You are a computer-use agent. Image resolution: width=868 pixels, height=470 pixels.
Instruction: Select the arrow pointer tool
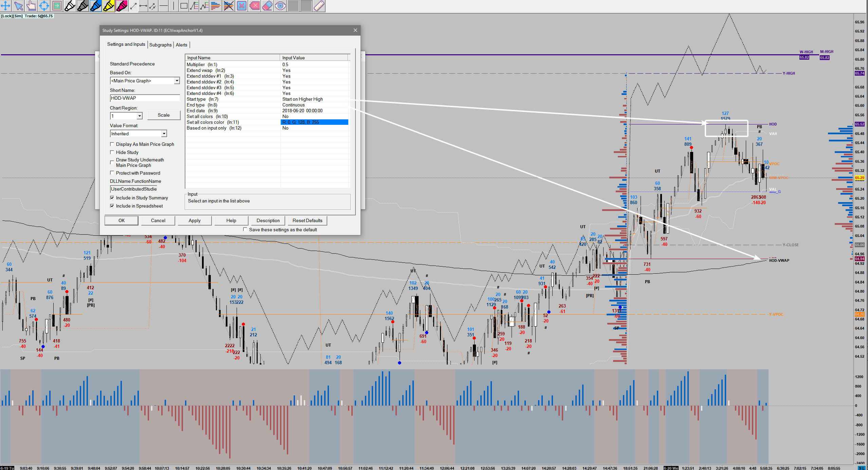pos(18,6)
